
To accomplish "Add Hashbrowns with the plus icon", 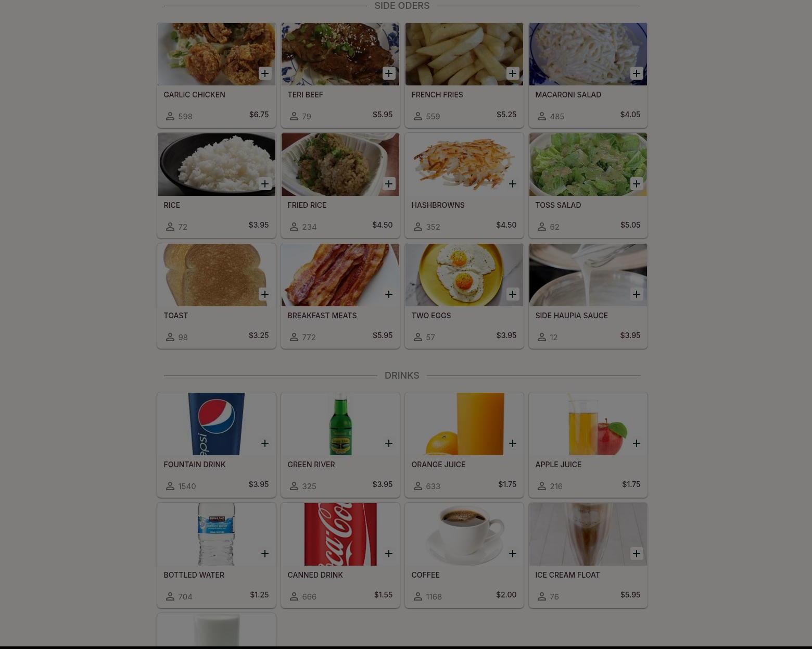I will coord(513,184).
